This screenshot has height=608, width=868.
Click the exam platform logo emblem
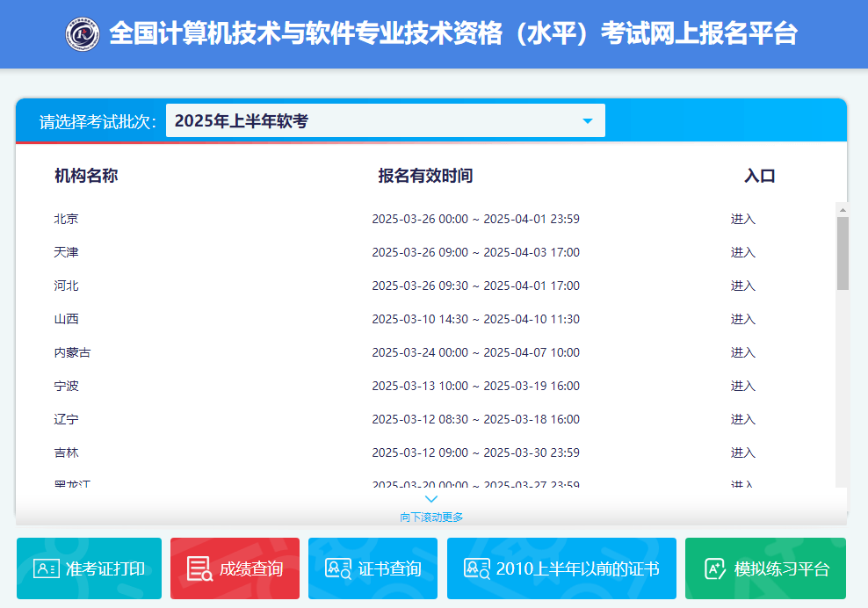point(83,34)
